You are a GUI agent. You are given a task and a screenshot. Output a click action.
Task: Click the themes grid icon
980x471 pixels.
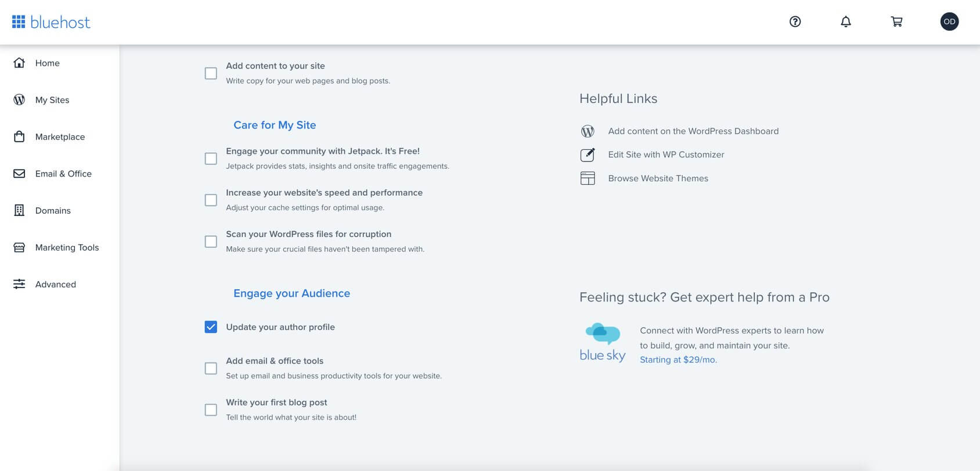click(588, 178)
